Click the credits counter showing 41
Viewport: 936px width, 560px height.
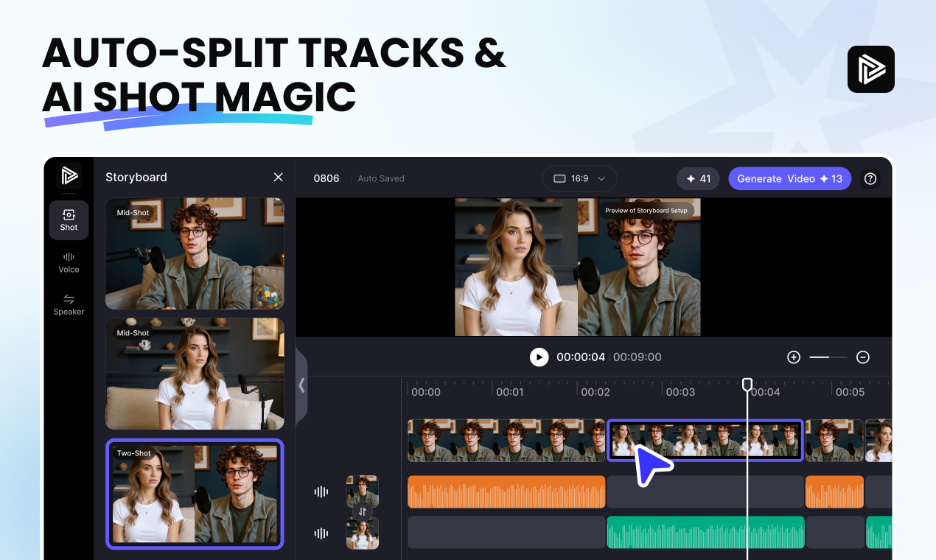coord(698,178)
